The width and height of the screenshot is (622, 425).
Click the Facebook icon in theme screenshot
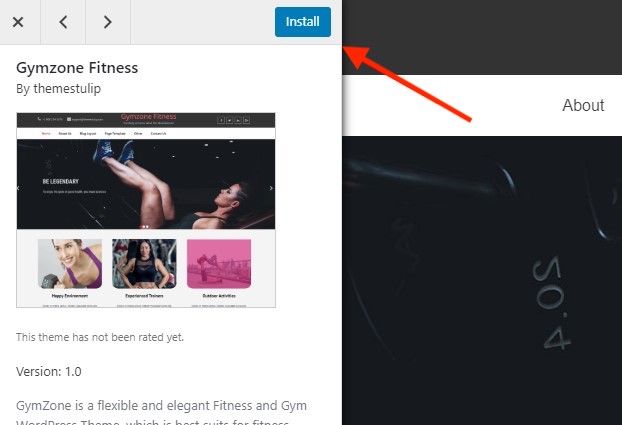pos(221,120)
